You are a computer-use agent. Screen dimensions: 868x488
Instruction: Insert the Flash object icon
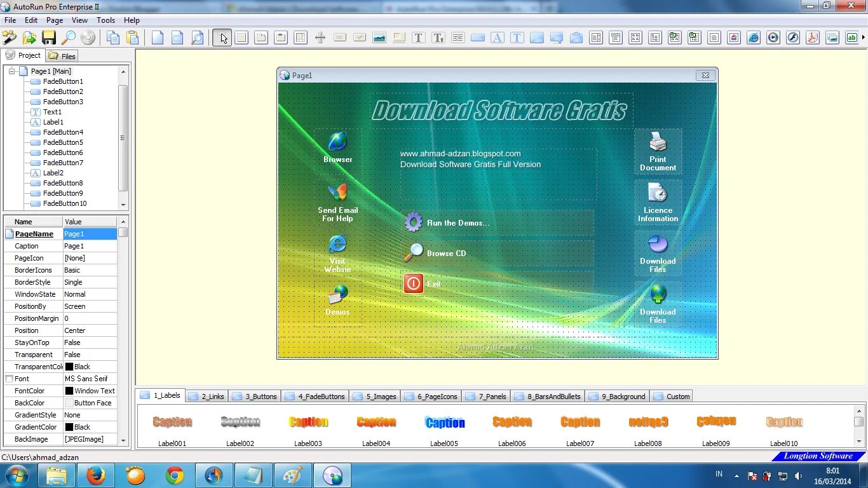[x=793, y=37]
